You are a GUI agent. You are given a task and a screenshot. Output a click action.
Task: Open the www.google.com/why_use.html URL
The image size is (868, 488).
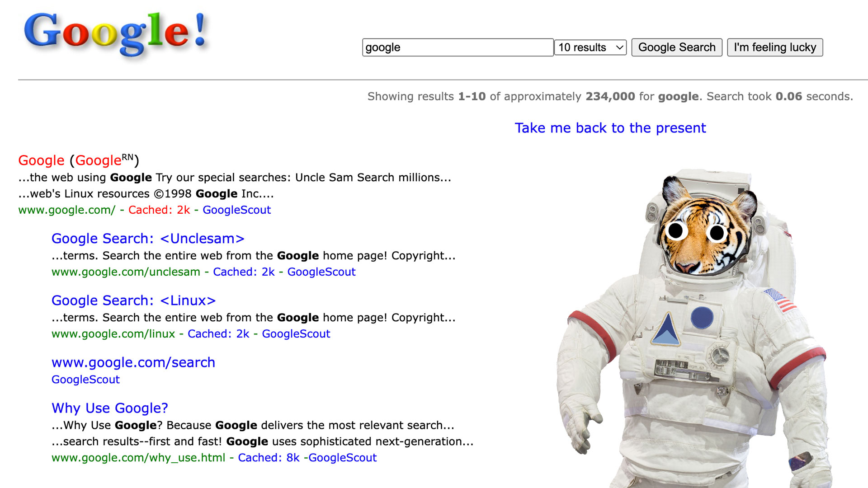(x=138, y=458)
